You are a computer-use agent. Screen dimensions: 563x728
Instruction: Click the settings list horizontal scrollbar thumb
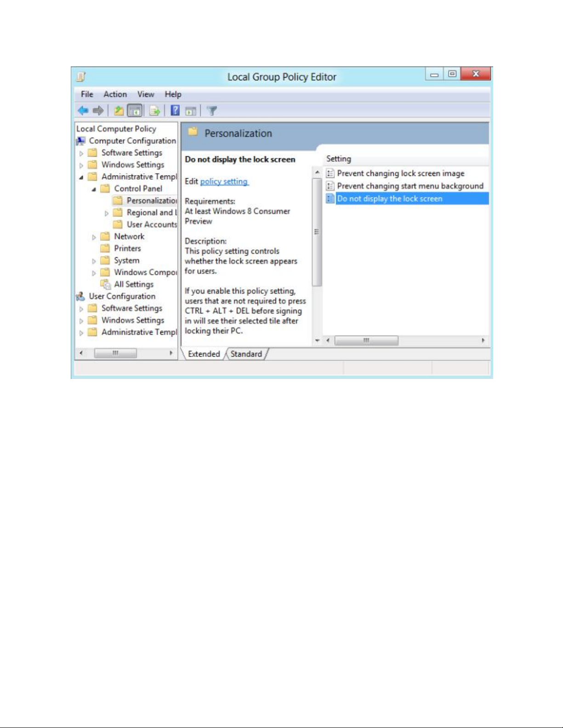(x=366, y=340)
